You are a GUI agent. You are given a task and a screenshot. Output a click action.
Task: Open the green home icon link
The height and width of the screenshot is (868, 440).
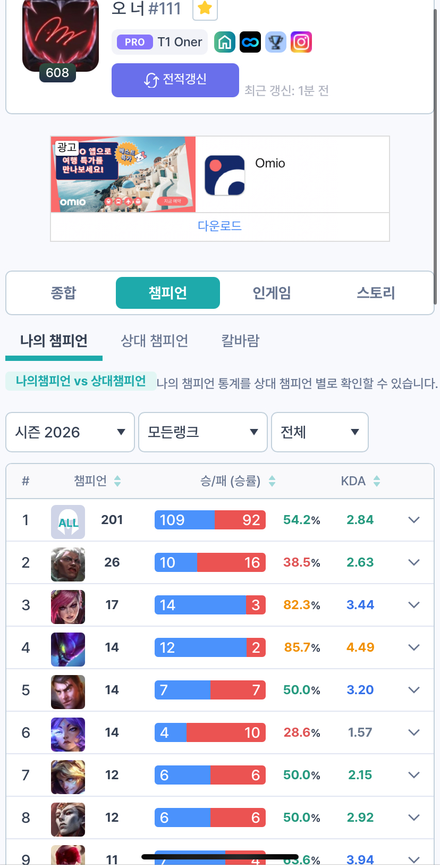(x=225, y=42)
